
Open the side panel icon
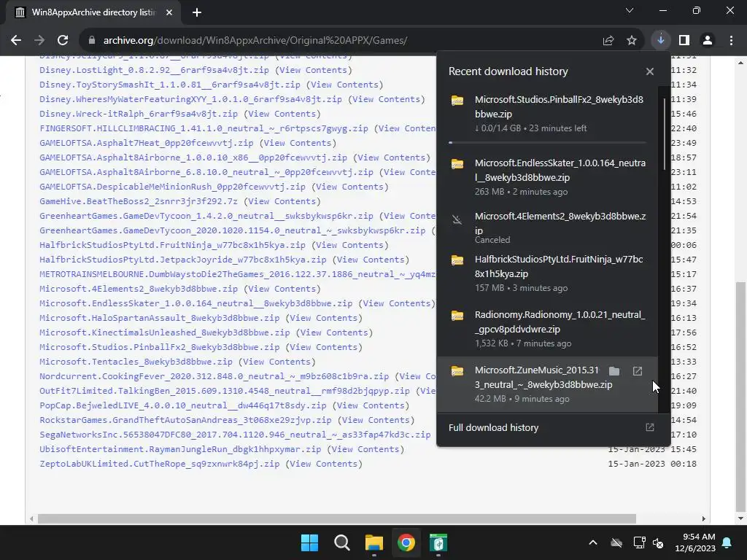click(684, 41)
